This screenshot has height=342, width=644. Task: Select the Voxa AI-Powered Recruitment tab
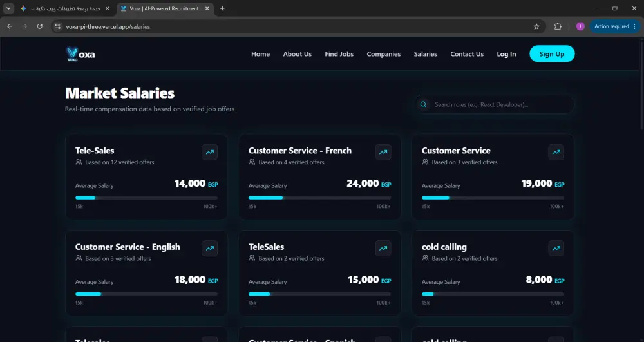pyautogui.click(x=165, y=8)
